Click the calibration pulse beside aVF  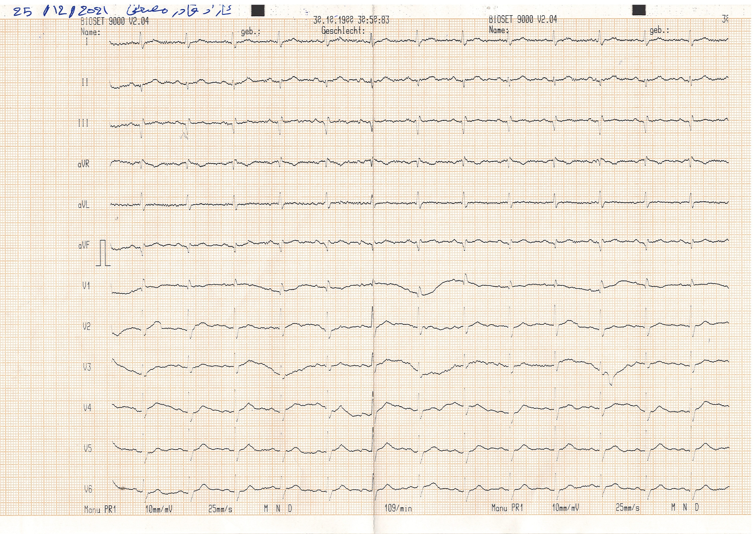click(103, 253)
